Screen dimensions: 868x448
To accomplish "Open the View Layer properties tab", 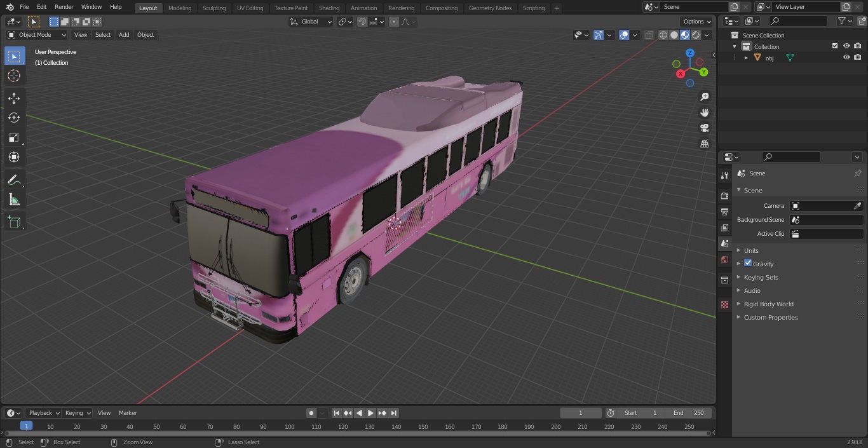I will click(x=724, y=228).
